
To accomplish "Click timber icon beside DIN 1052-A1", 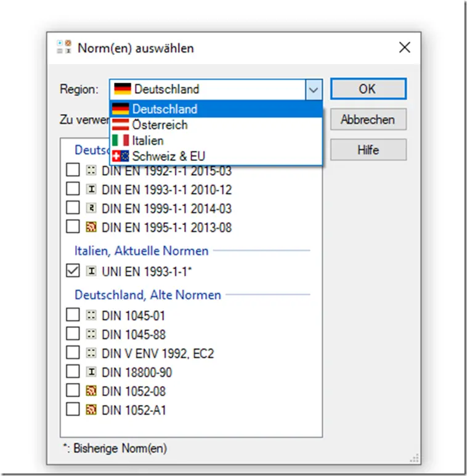I will pos(91,409).
